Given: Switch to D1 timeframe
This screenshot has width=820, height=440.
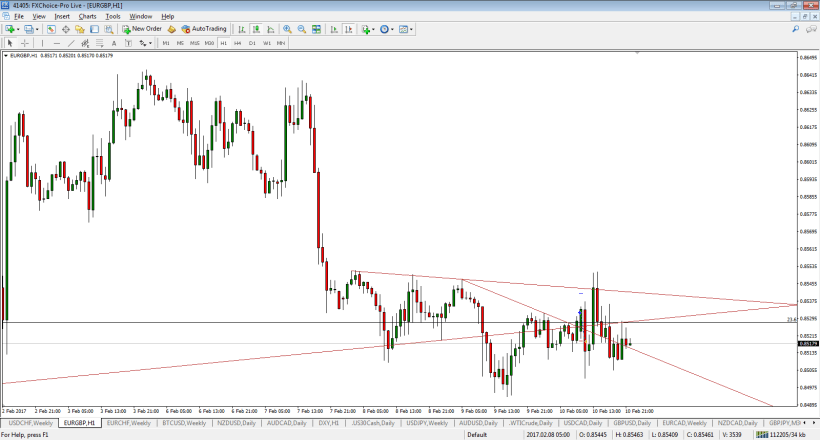Looking at the screenshot, I should pos(252,43).
